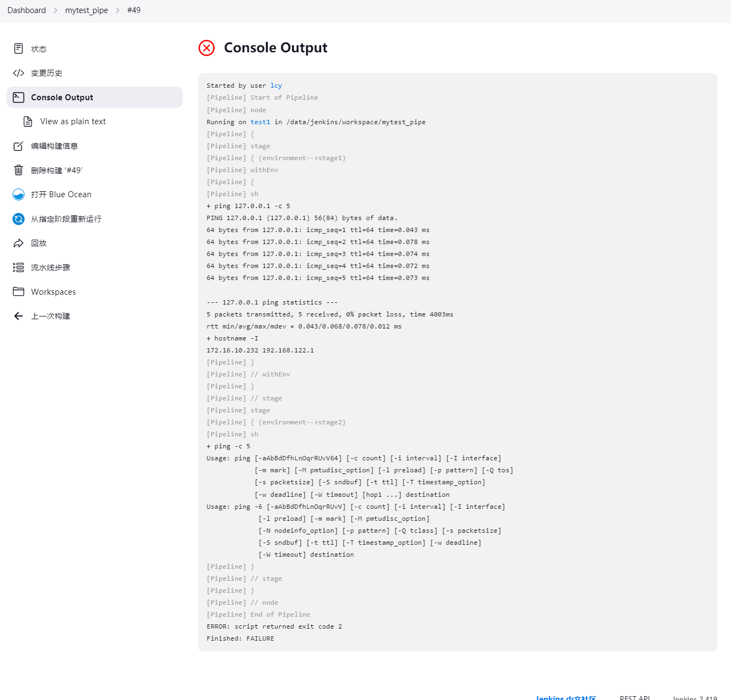Click the status page icon in sidebar
This screenshot has height=700, width=731.
19,49
